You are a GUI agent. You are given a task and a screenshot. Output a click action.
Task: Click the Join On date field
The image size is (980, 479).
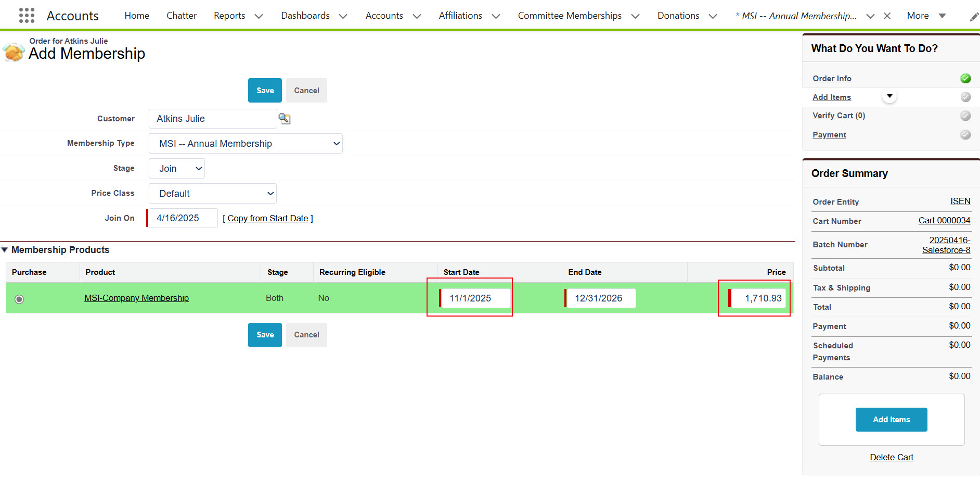pyautogui.click(x=183, y=219)
